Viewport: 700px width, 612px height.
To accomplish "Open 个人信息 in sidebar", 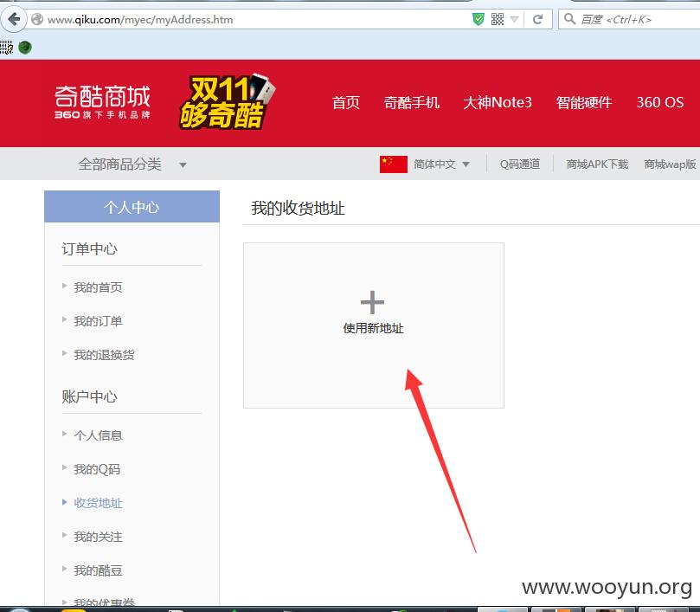I will click(98, 435).
